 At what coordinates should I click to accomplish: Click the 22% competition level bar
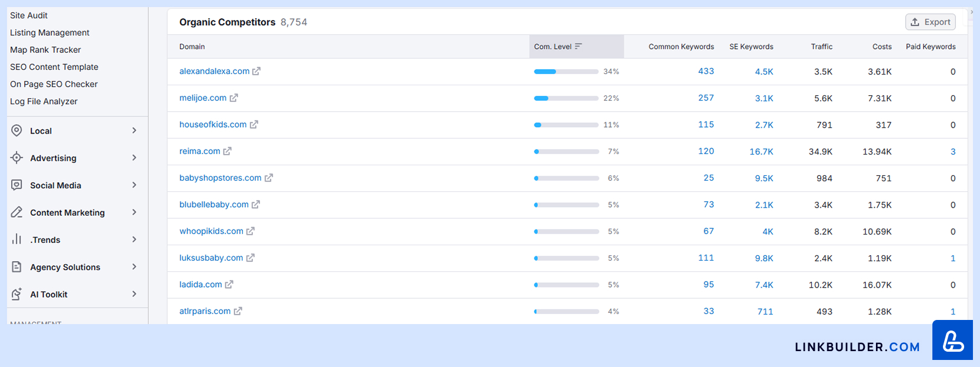566,98
